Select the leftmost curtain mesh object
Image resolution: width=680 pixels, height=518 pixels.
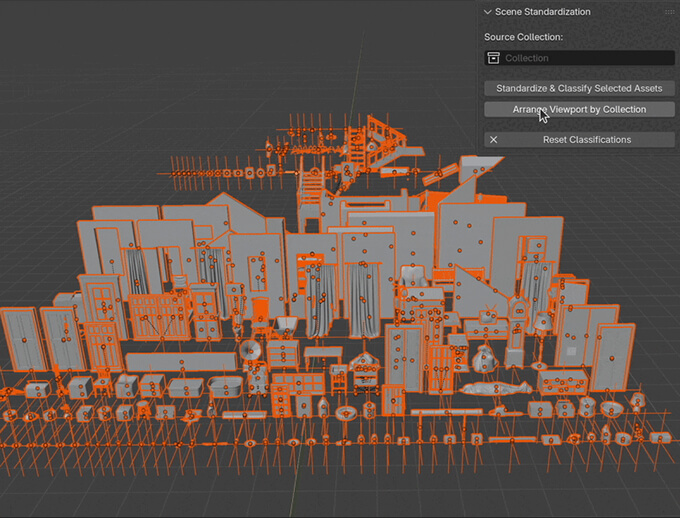click(135, 270)
